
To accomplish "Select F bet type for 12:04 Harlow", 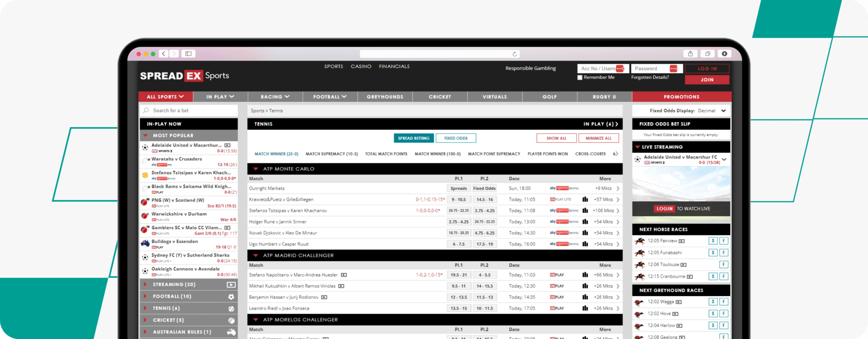I will [724, 325].
